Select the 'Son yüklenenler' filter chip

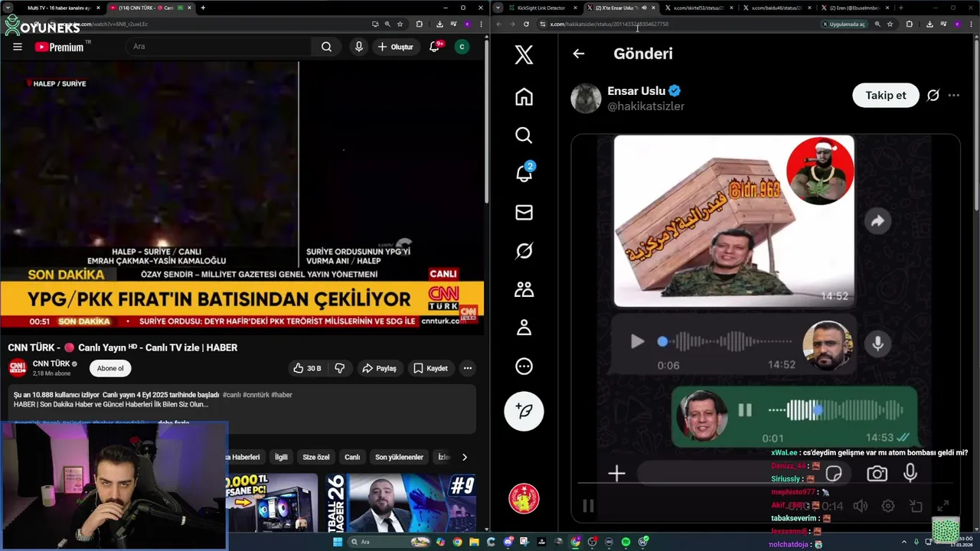point(399,457)
